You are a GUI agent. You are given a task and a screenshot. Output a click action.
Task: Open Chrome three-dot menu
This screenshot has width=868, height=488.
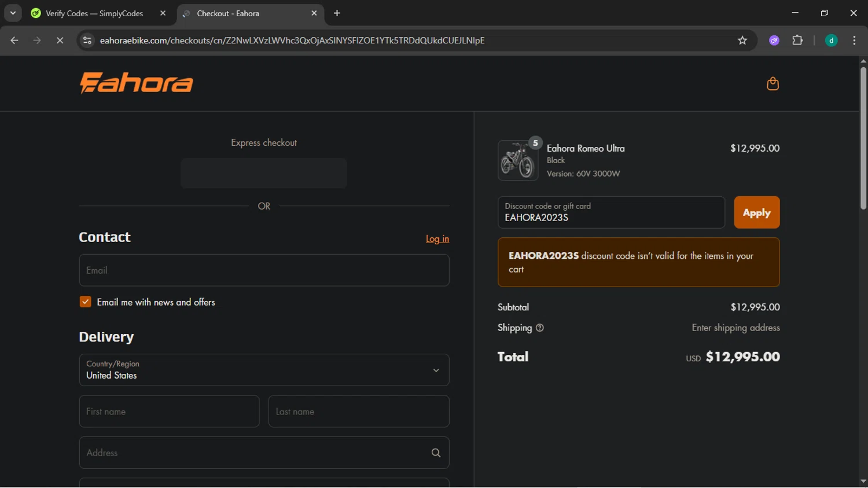coord(854,41)
